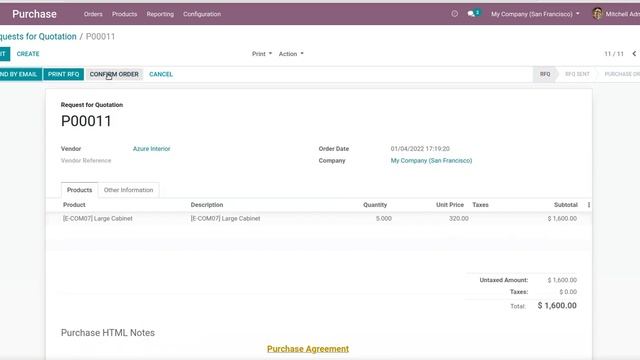The width and height of the screenshot is (640, 360).
Task: Click the Total amount $ 1,600.00
Action: (x=557, y=306)
